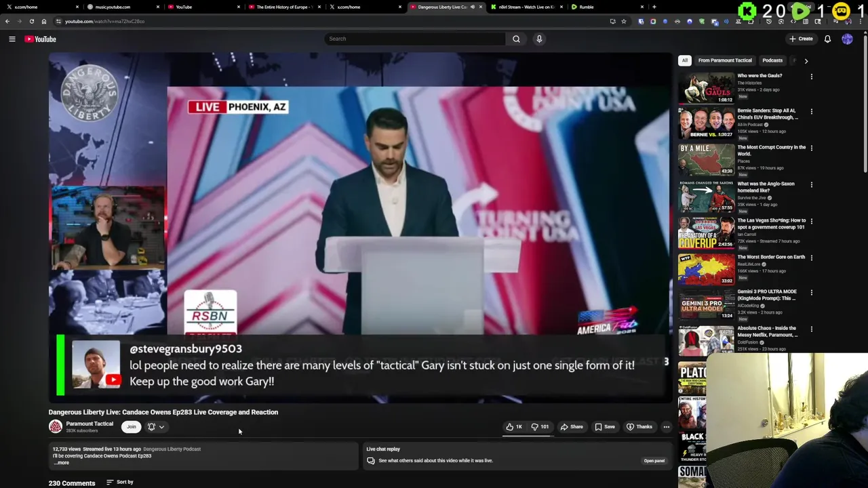Share the video

572,426
